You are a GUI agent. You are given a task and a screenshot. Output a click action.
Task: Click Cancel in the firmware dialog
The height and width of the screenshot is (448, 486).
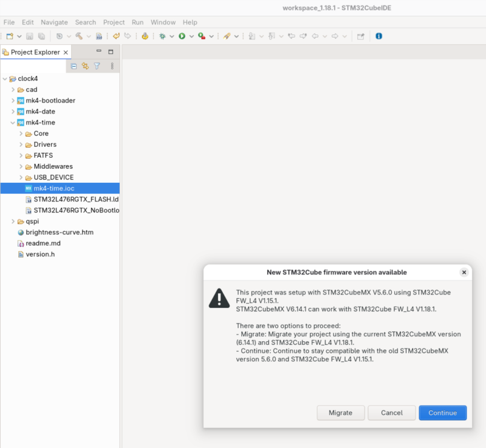click(x=392, y=413)
